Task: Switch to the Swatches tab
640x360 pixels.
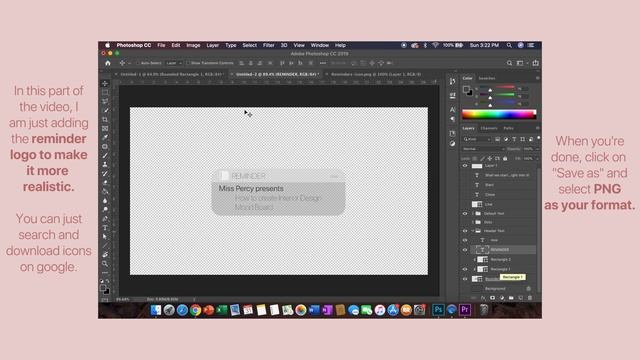Action: pos(487,78)
